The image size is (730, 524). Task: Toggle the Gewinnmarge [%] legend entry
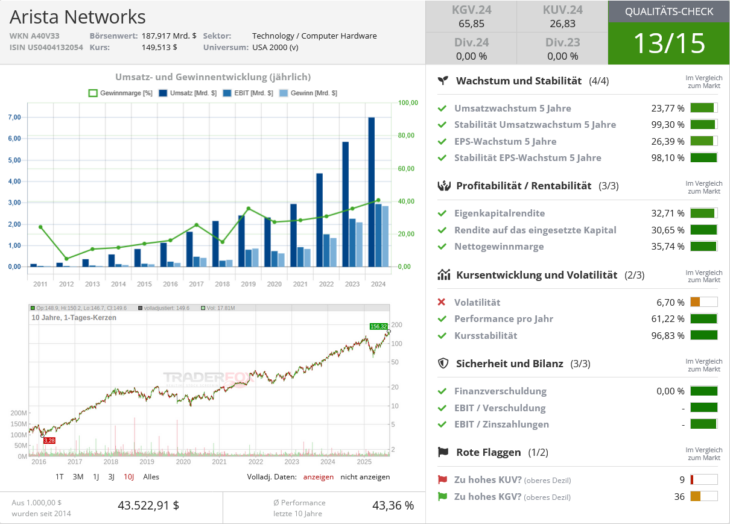(x=121, y=93)
